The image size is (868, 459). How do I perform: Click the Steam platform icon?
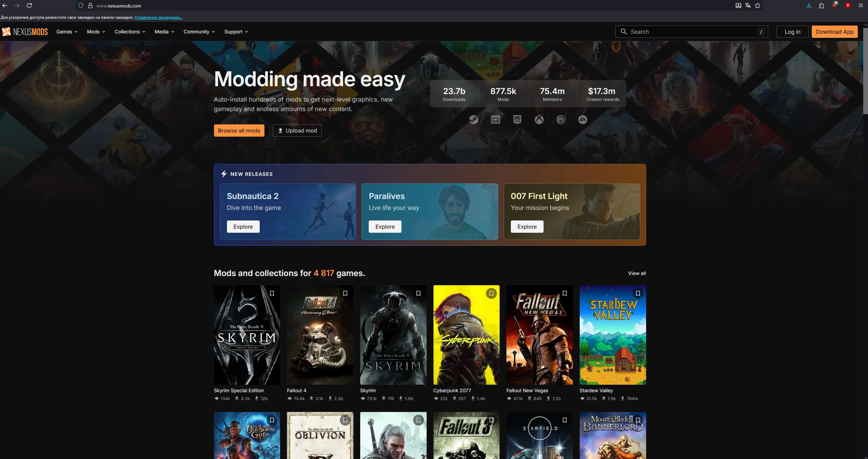(x=474, y=120)
